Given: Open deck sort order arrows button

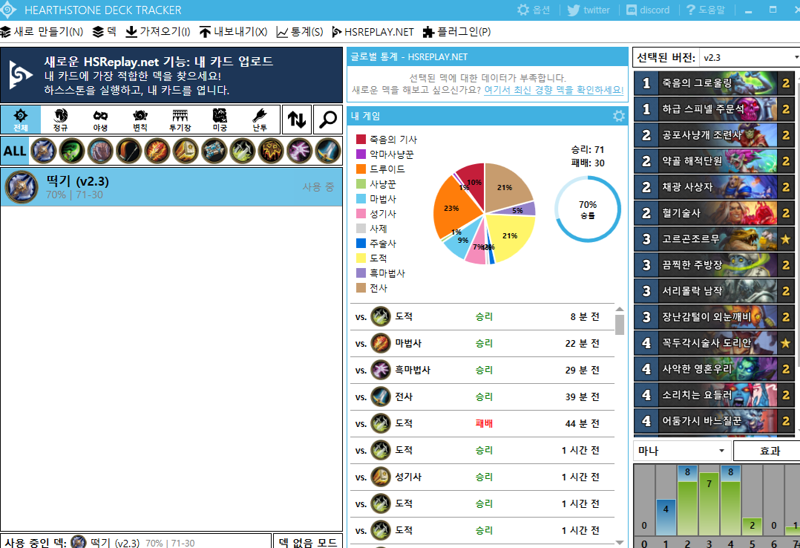Looking at the screenshot, I should pos(296,120).
